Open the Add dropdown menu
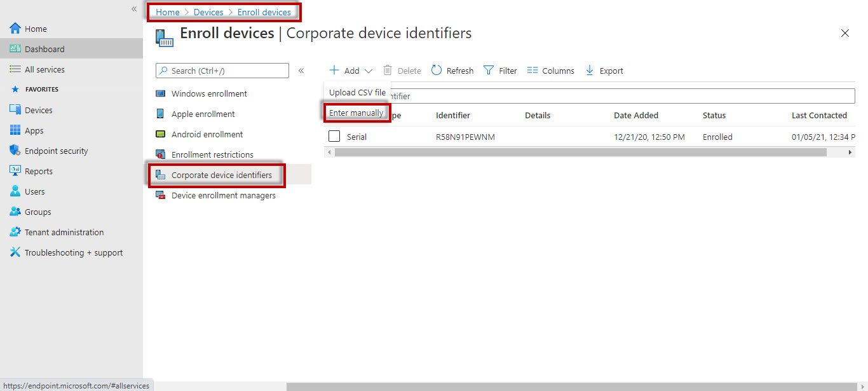 pos(349,70)
